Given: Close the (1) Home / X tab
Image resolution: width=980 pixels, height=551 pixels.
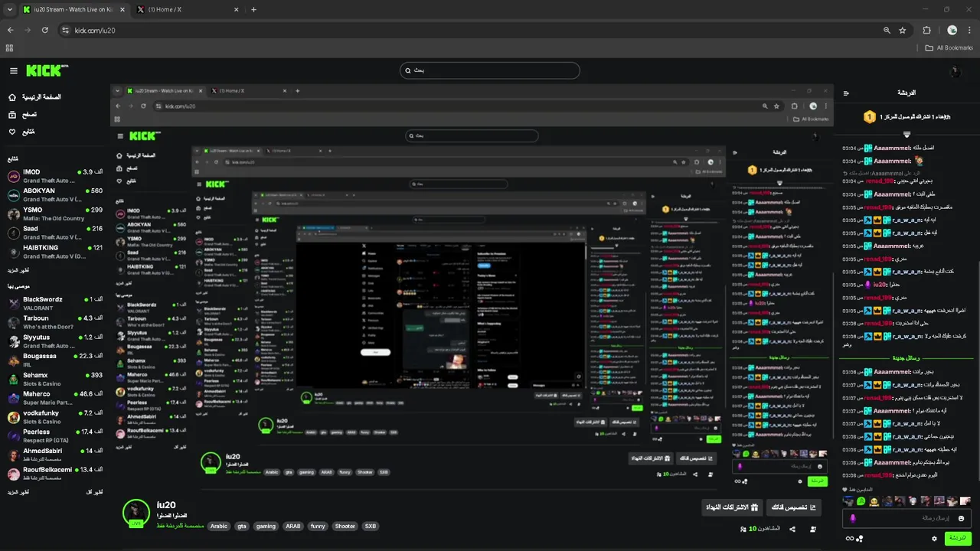Looking at the screenshot, I should click(236, 10).
